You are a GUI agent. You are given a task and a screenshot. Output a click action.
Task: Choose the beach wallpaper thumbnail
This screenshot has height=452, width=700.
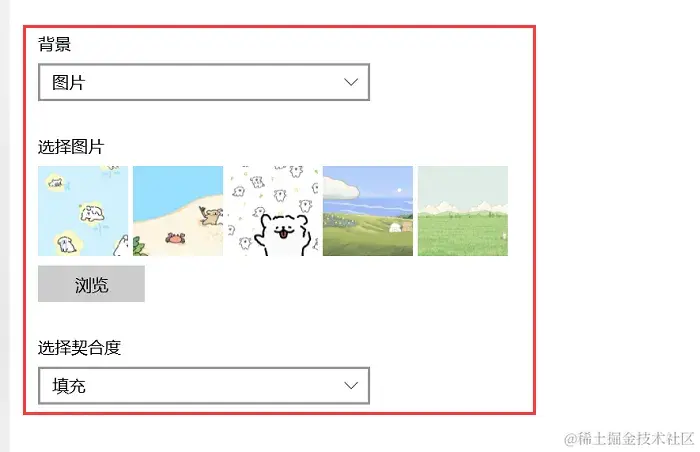(178, 211)
